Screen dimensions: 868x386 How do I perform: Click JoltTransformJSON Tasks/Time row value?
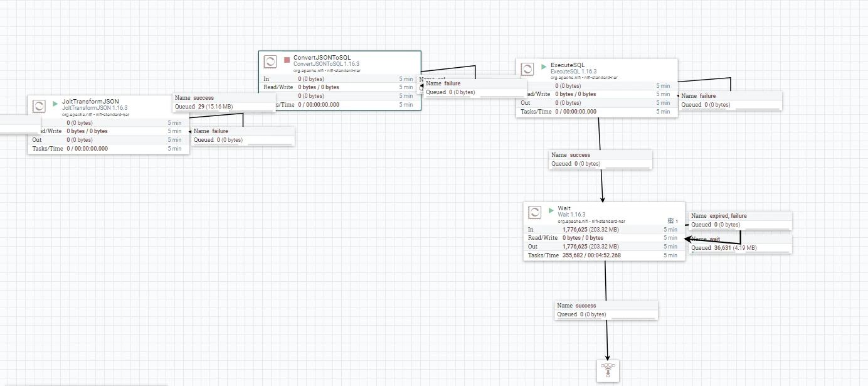(x=87, y=149)
